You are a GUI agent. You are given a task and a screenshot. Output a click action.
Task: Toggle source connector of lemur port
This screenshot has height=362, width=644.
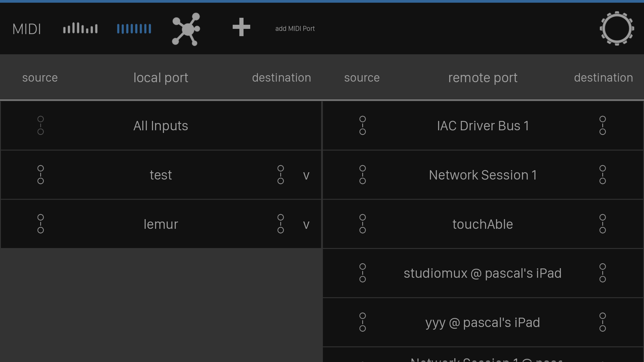tap(41, 224)
